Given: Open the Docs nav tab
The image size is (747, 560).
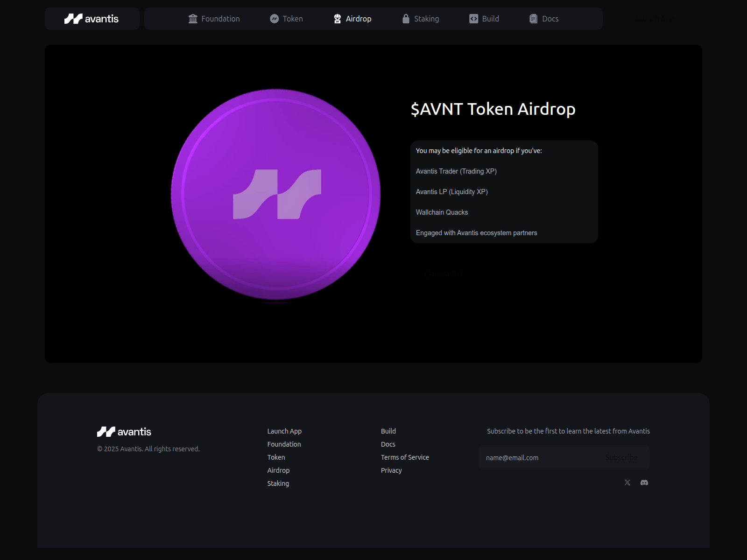Looking at the screenshot, I should pos(544,19).
